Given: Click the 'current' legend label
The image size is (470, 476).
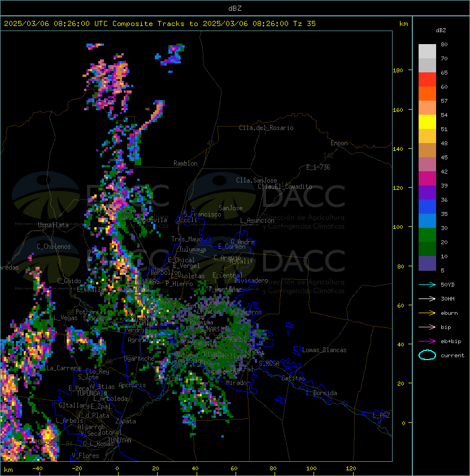Looking at the screenshot, I should tap(452, 356).
